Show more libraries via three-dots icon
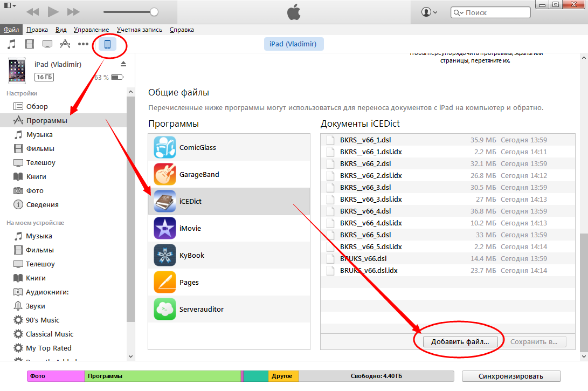The height and width of the screenshot is (391, 588). [83, 44]
